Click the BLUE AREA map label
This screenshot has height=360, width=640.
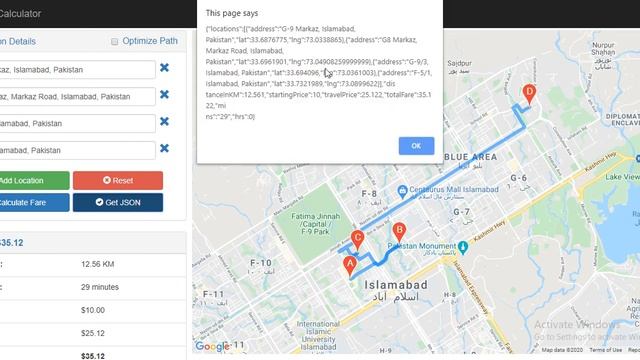click(471, 157)
